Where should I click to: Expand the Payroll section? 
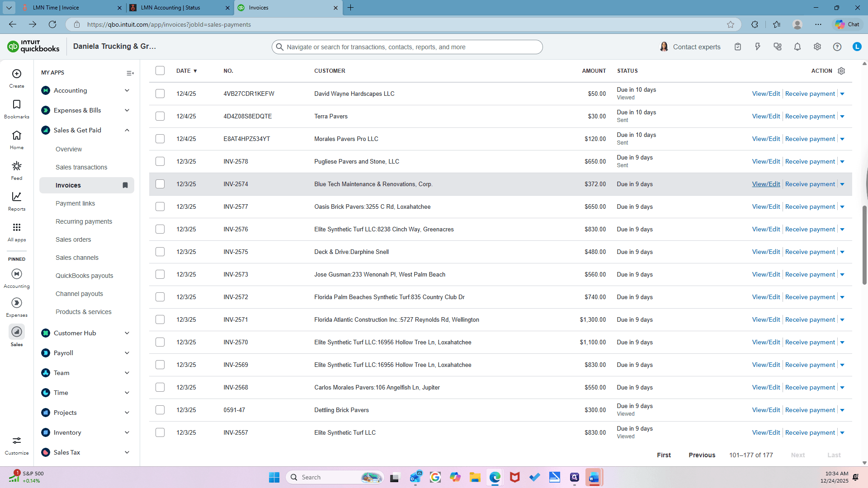pyautogui.click(x=127, y=353)
